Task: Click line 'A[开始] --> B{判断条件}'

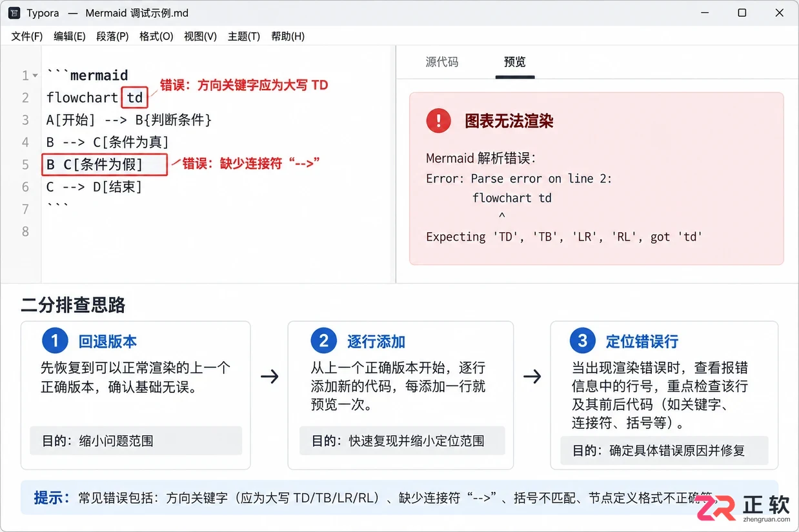Action: [x=129, y=120]
